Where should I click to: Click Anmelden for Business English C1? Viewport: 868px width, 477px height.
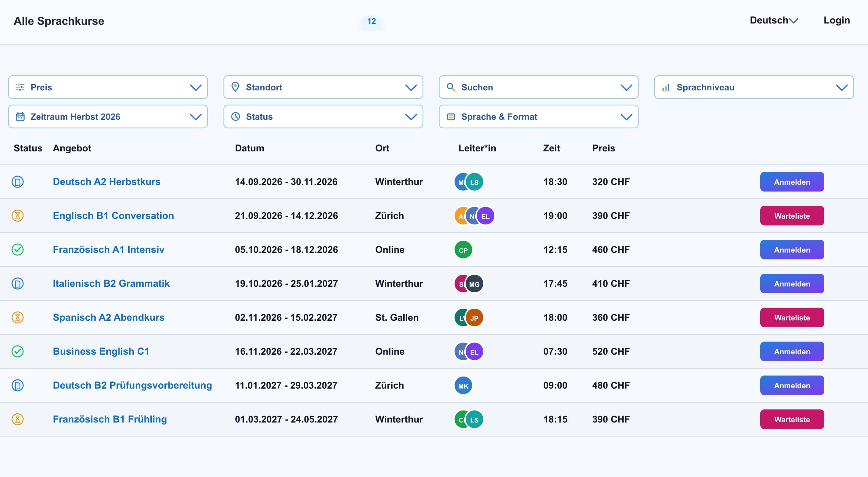click(792, 352)
